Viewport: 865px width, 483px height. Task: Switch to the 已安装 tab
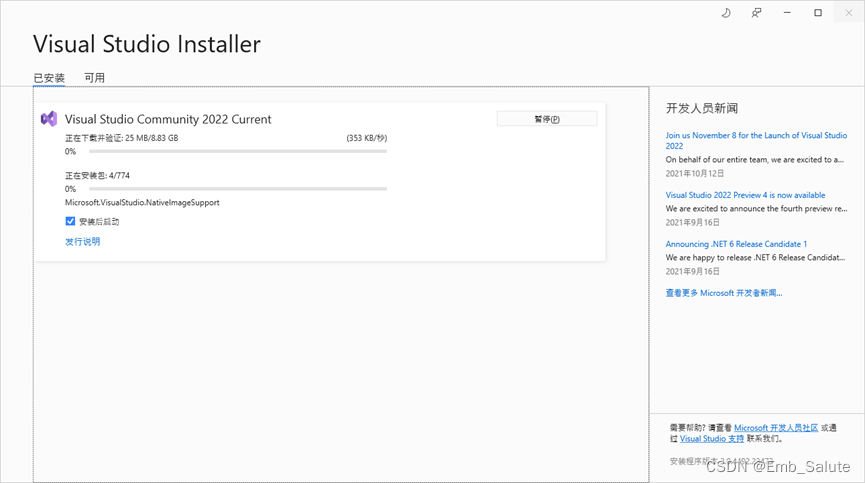point(49,78)
